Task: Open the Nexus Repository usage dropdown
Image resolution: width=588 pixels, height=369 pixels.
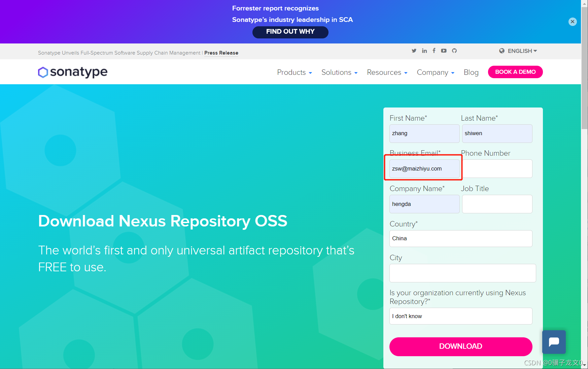Action: (x=461, y=316)
